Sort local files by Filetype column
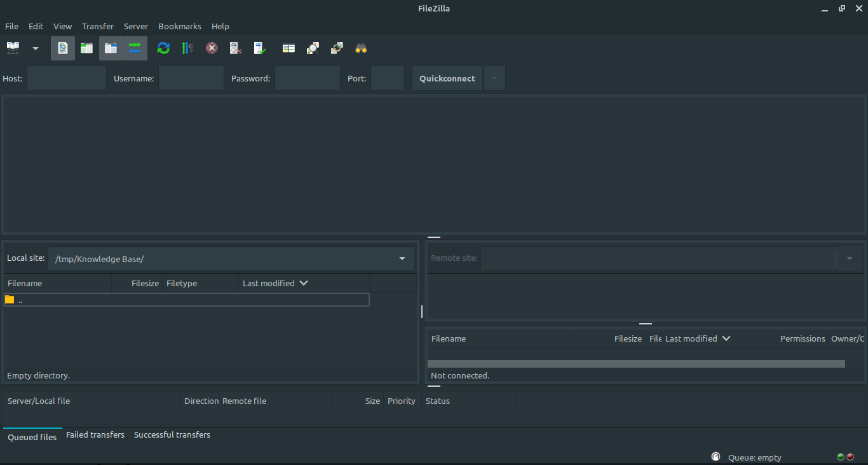Viewport: 868px width, 465px height. click(201, 283)
